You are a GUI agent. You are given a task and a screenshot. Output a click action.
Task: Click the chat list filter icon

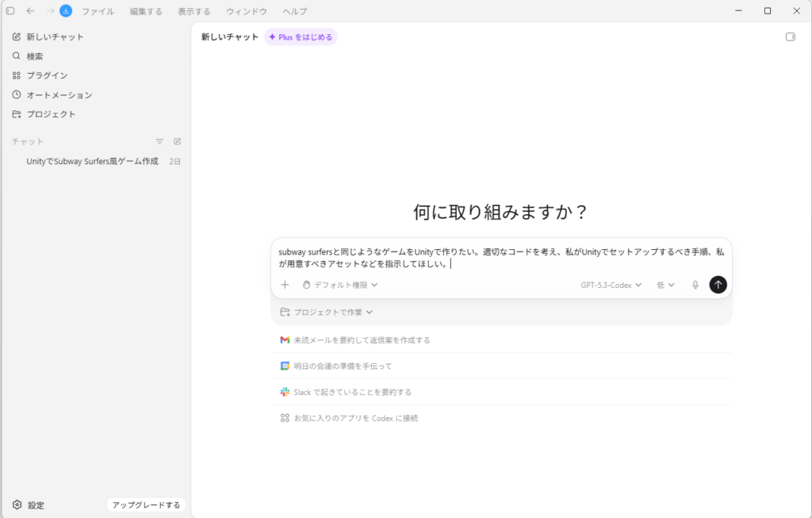click(159, 141)
